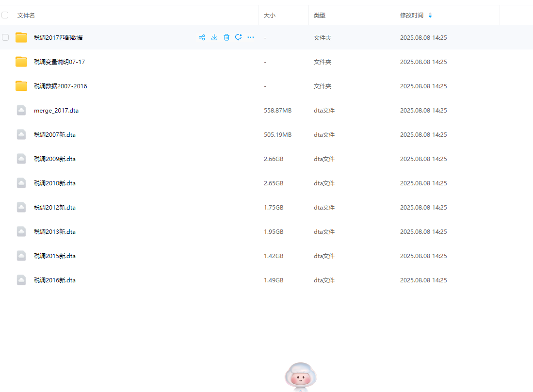Delete the 税调2017匹配数据 folder
533x392 pixels.
(x=226, y=37)
